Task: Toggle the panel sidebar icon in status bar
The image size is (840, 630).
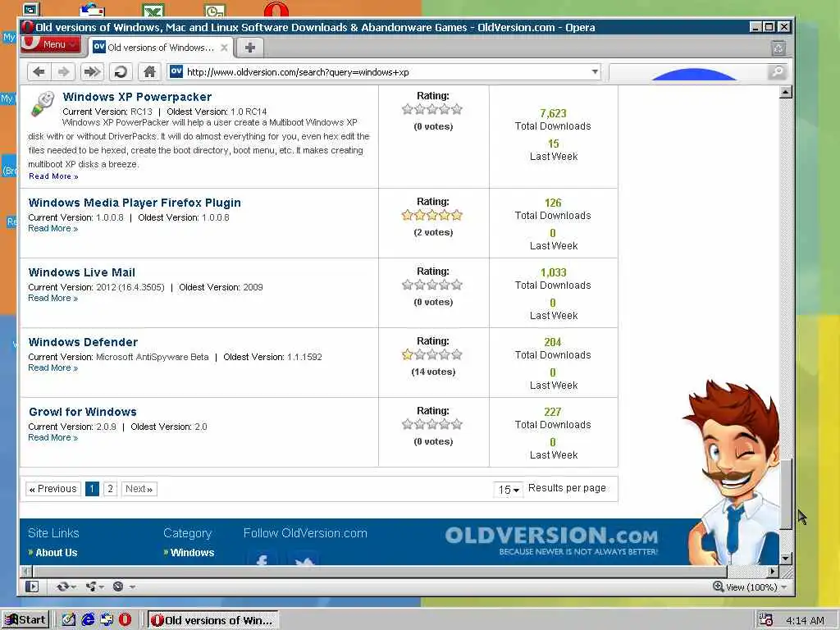Action: click(x=32, y=587)
